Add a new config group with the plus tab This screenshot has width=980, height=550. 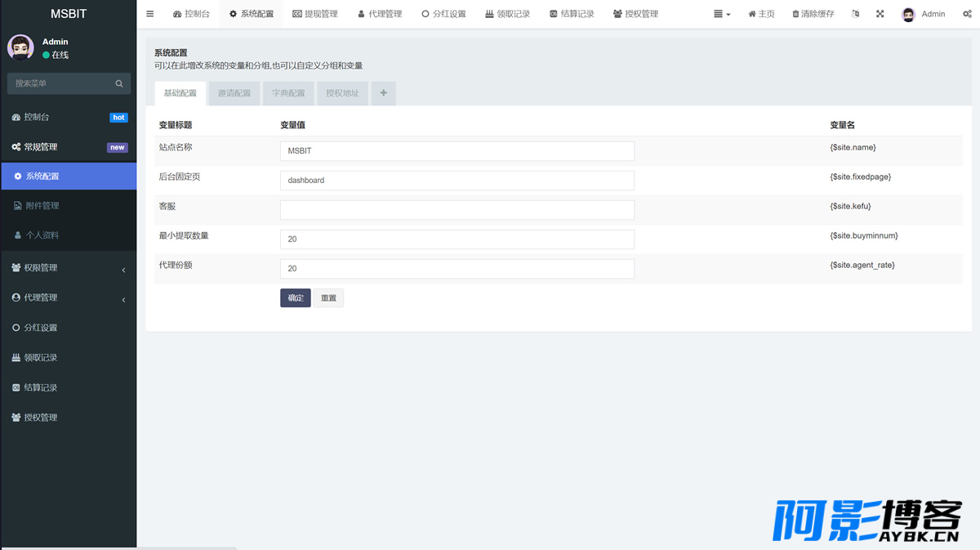[x=384, y=93]
